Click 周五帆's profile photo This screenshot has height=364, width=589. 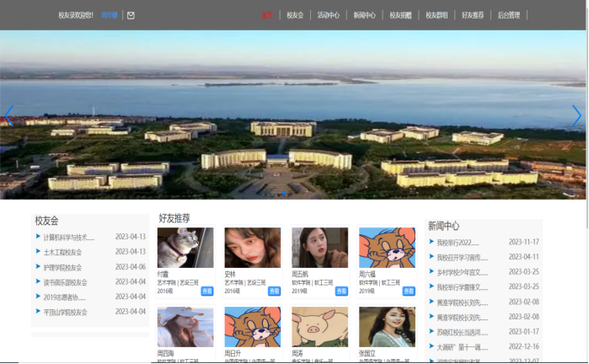(x=319, y=248)
